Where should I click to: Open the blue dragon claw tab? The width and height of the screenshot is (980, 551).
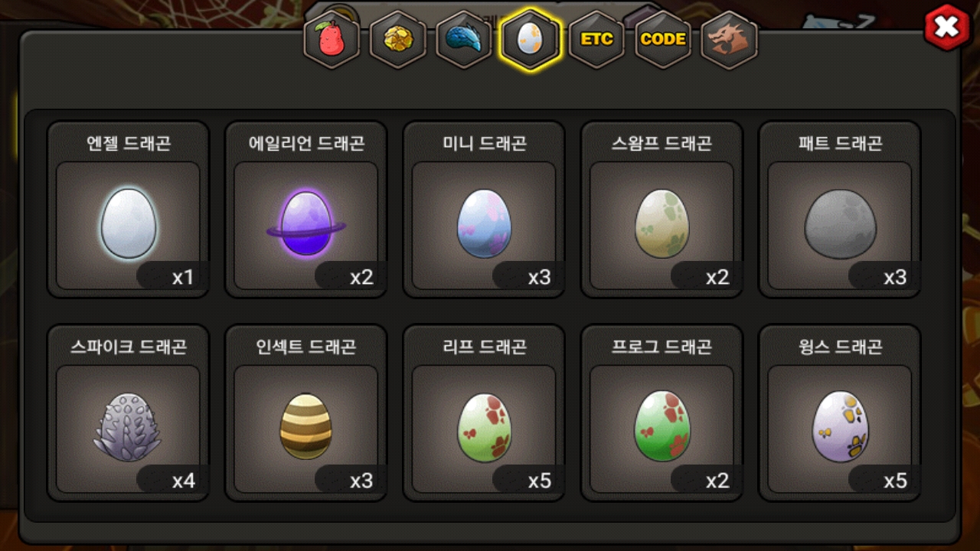click(463, 40)
